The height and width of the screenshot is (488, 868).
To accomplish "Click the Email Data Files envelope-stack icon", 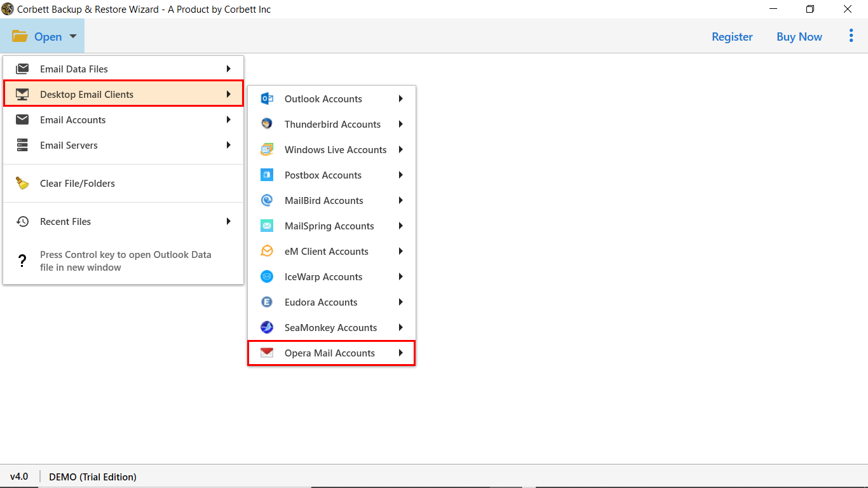I will click(x=22, y=69).
